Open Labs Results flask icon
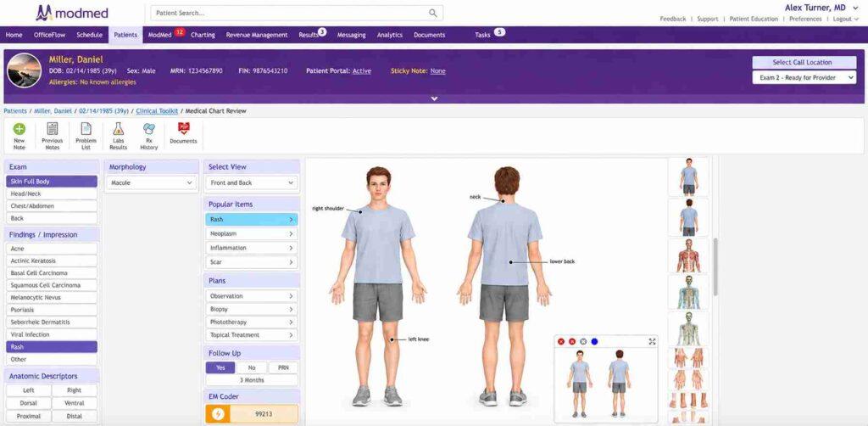 click(x=119, y=129)
